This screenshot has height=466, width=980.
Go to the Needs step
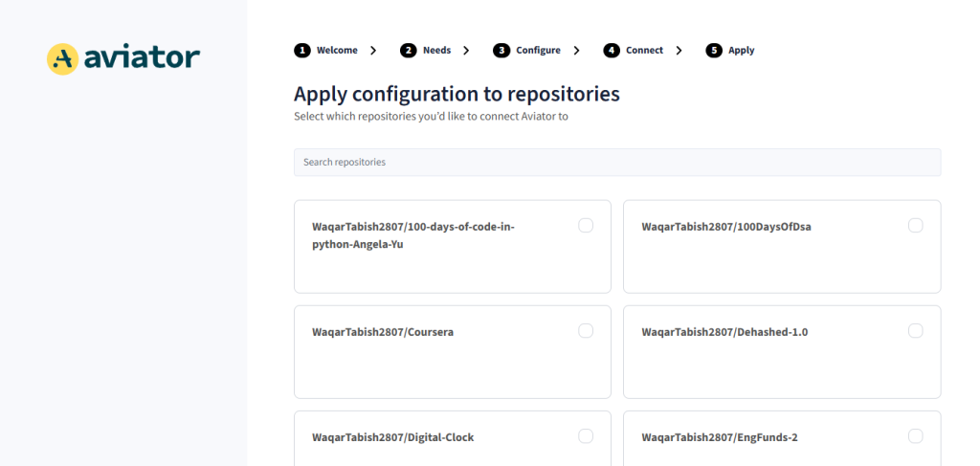436,51
